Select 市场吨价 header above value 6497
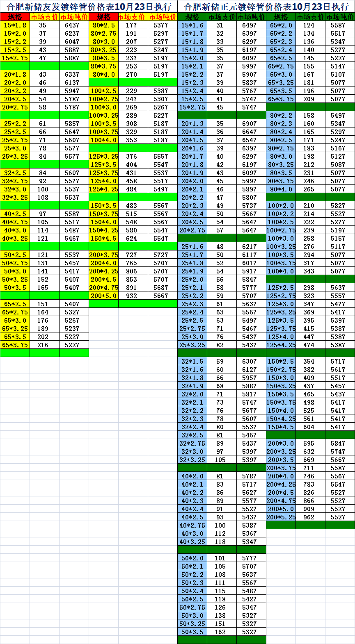 [252, 17]
